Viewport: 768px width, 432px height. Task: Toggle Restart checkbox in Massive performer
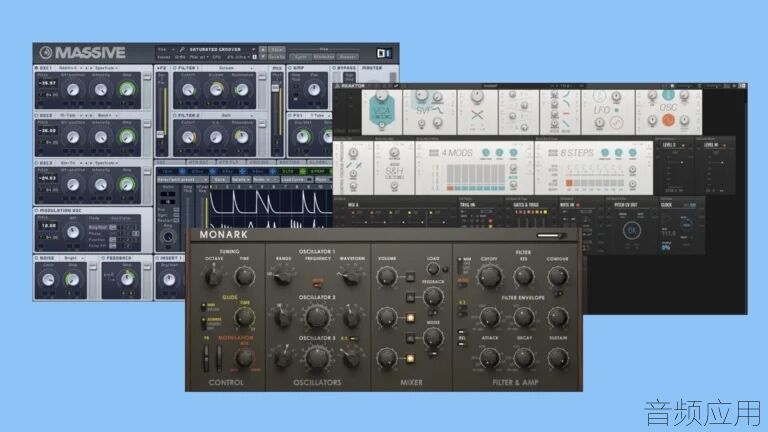click(x=176, y=220)
